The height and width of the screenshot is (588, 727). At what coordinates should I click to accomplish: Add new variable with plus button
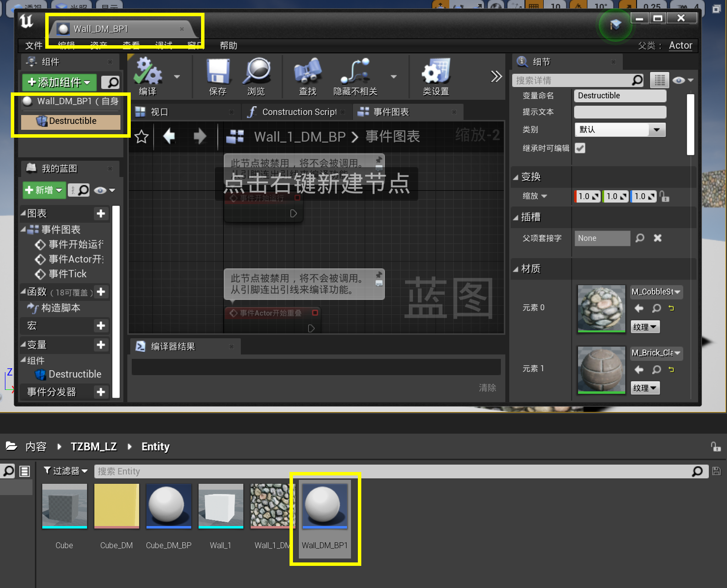[x=101, y=345]
